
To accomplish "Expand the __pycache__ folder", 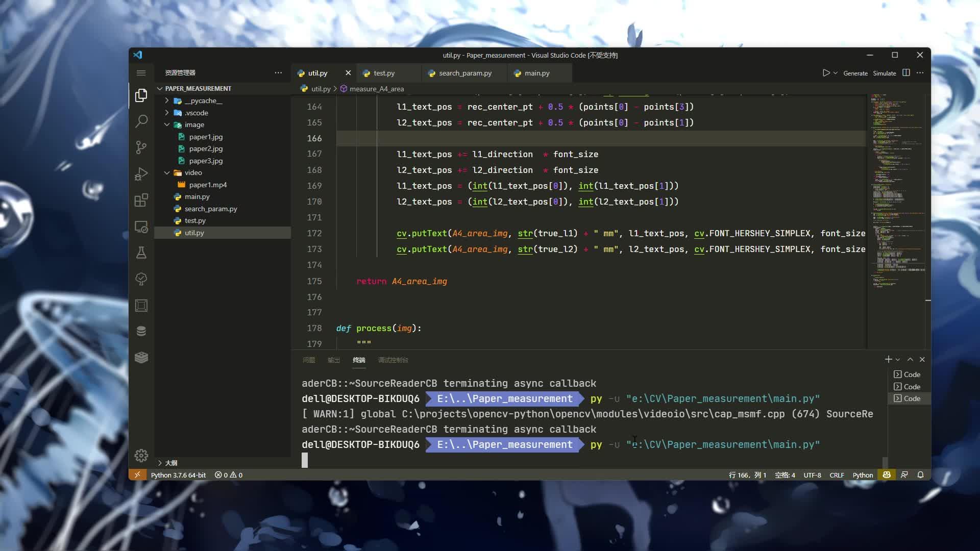I will pyautogui.click(x=167, y=101).
